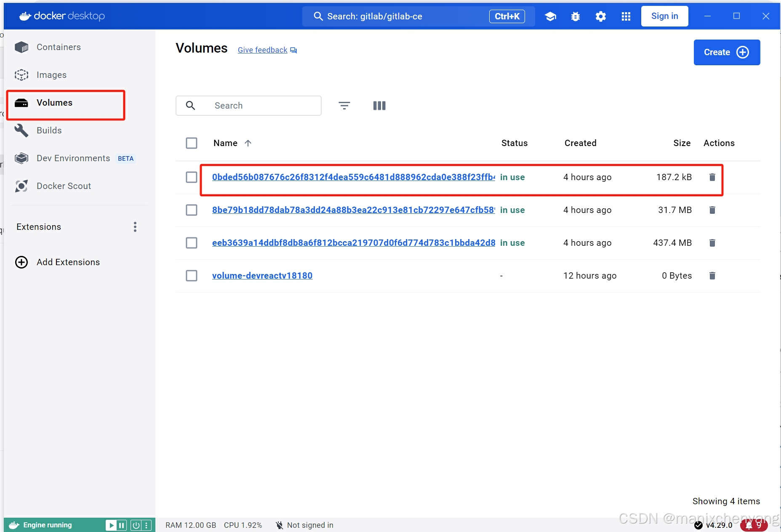Click 'in use' status of 0bded56b row
The height and width of the screenshot is (532, 781).
tap(512, 177)
